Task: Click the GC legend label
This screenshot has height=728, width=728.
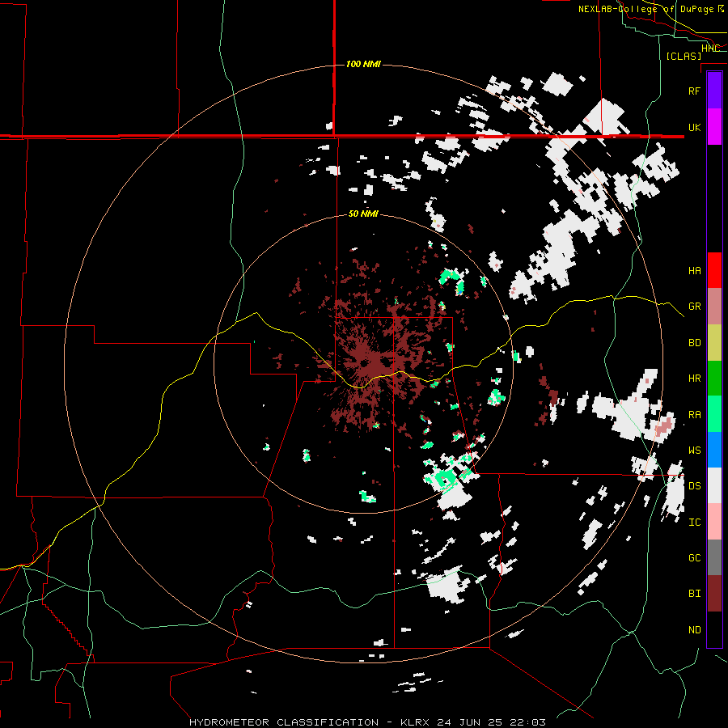Action: (694, 558)
